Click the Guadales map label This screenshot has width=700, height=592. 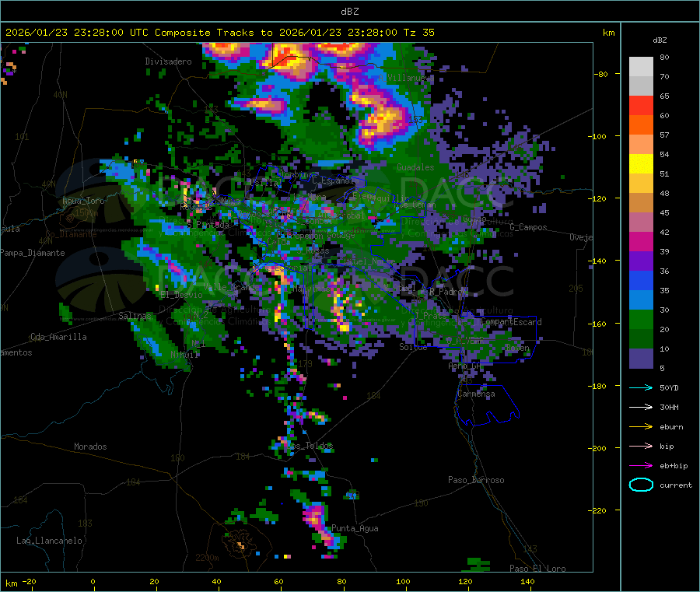pos(415,167)
